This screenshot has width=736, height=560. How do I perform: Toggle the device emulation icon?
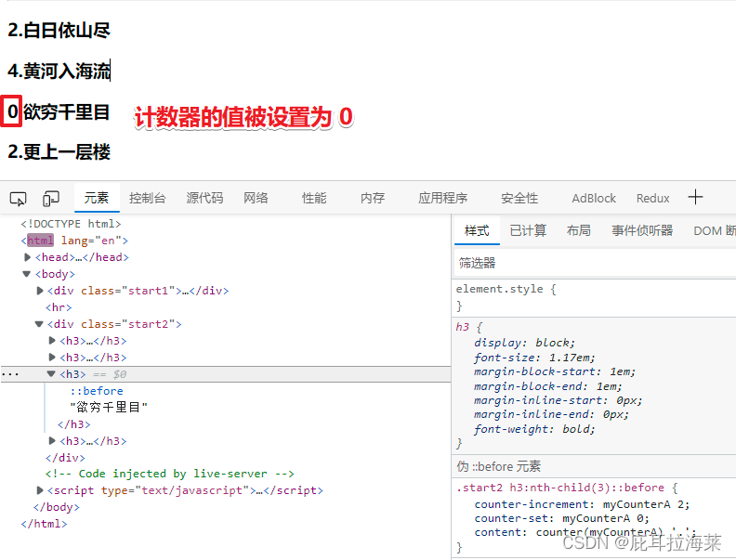click(x=51, y=199)
